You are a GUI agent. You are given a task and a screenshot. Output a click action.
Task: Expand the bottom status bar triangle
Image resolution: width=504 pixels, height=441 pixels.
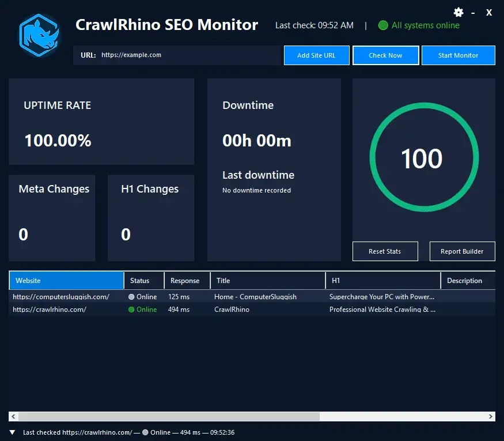(12, 432)
